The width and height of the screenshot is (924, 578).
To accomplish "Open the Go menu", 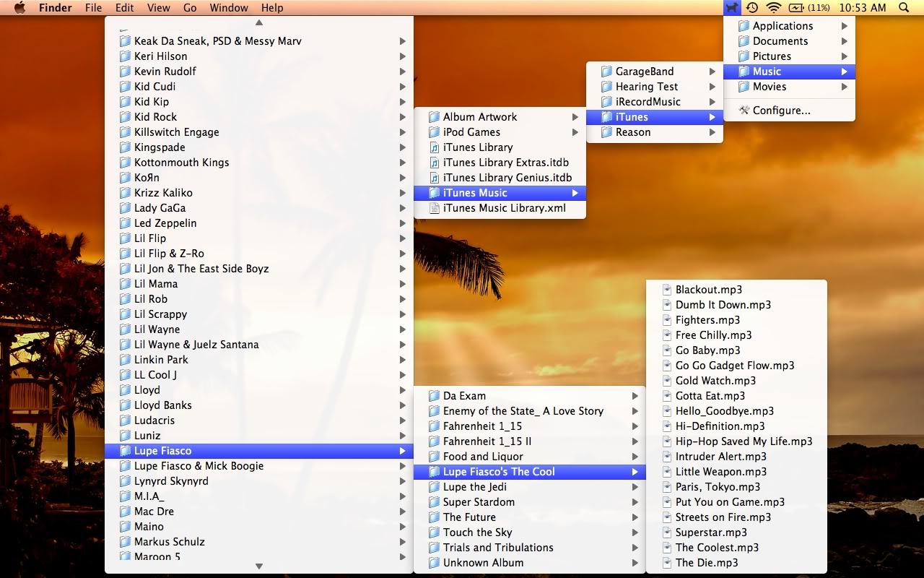I will 190,8.
